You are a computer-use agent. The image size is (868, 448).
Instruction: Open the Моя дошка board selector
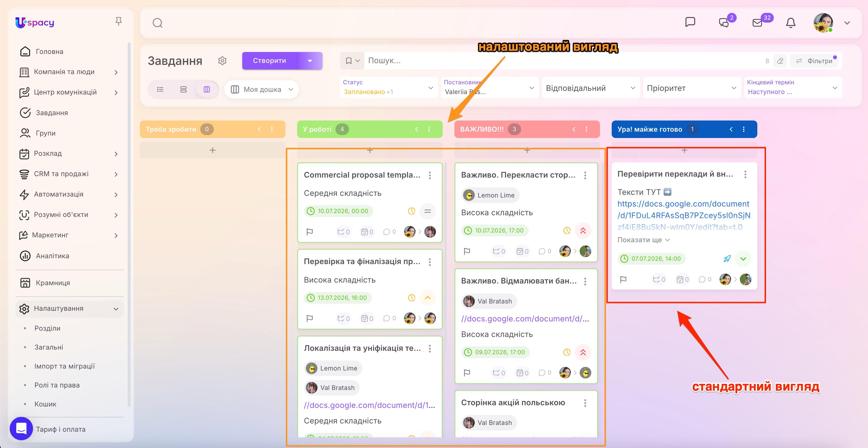261,89
